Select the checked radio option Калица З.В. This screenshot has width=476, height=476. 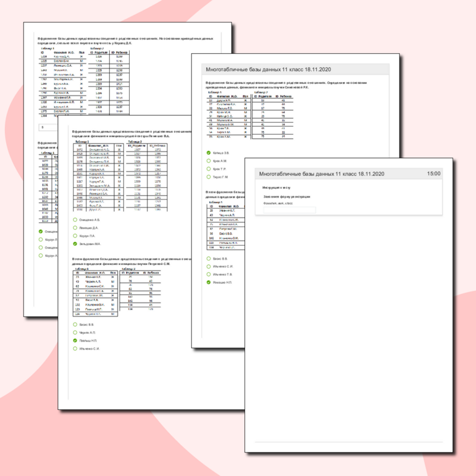(209, 152)
